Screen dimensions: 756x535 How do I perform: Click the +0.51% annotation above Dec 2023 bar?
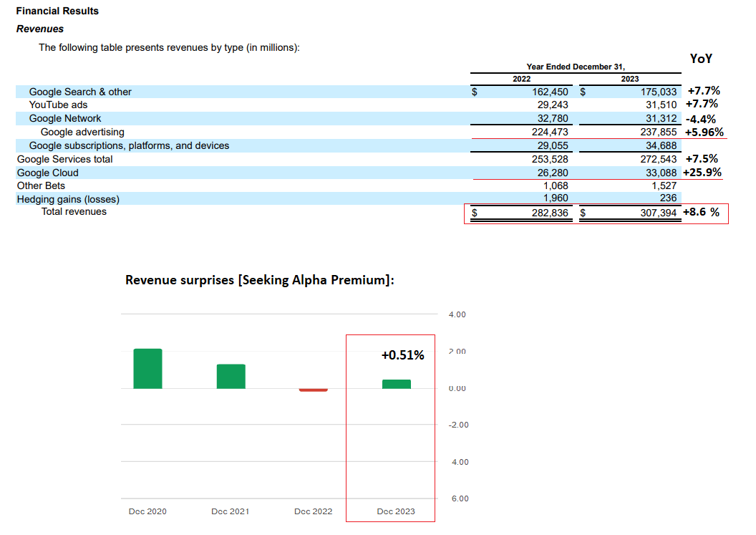[x=402, y=355]
